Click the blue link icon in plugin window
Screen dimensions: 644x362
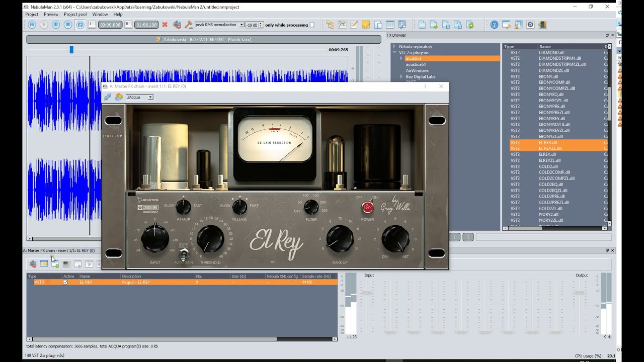pos(108,97)
